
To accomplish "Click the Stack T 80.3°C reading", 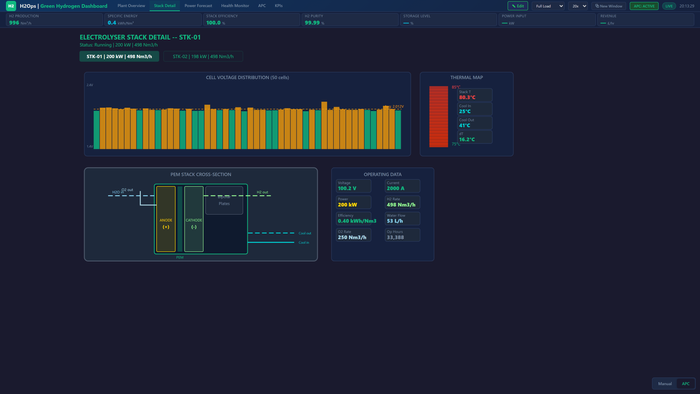I will pos(475,95).
